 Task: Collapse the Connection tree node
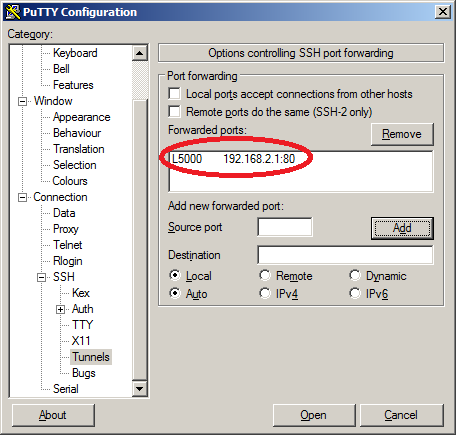tap(22, 197)
